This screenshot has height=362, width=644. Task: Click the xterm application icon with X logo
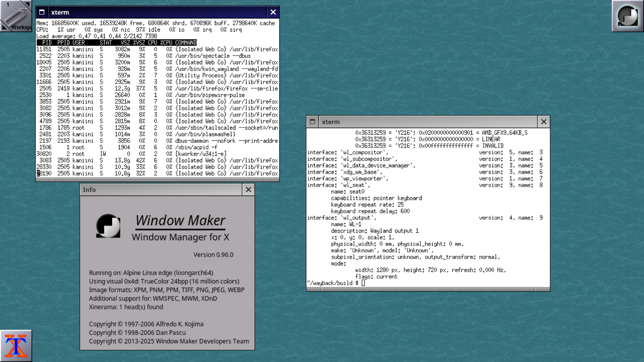[16, 346]
